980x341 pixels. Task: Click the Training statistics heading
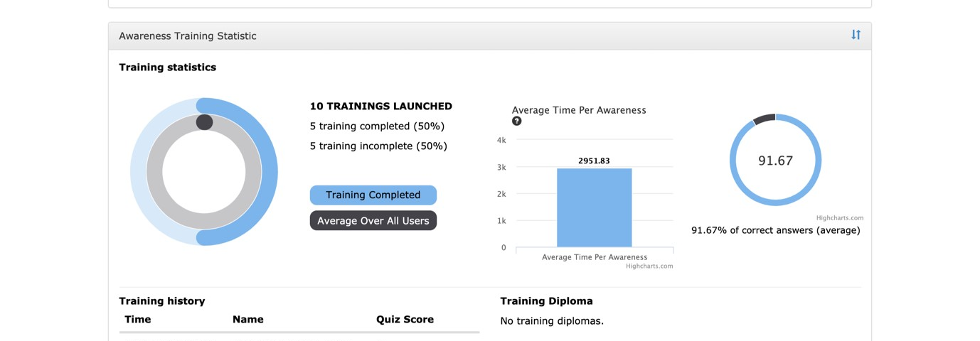pos(168,67)
